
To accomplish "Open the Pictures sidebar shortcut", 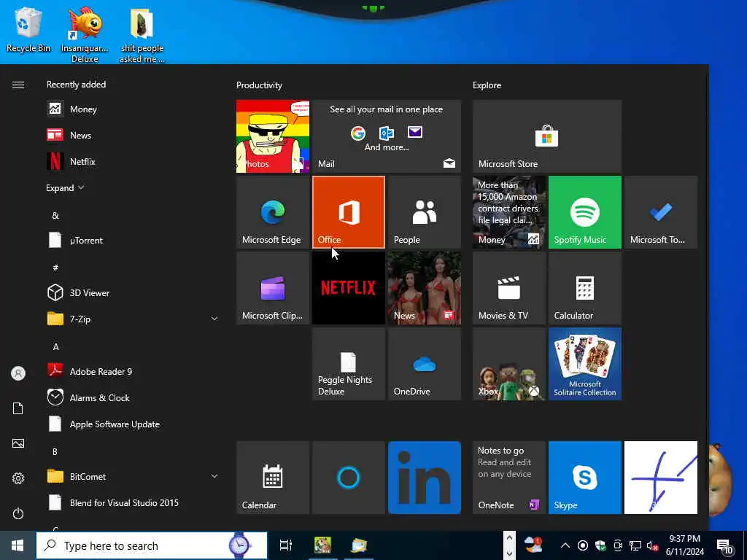I will 18,443.
